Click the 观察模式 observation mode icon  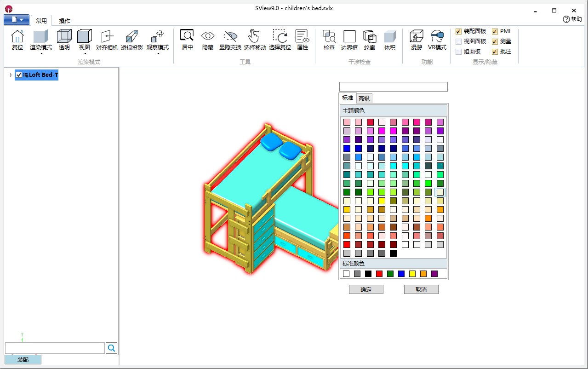[x=158, y=37]
